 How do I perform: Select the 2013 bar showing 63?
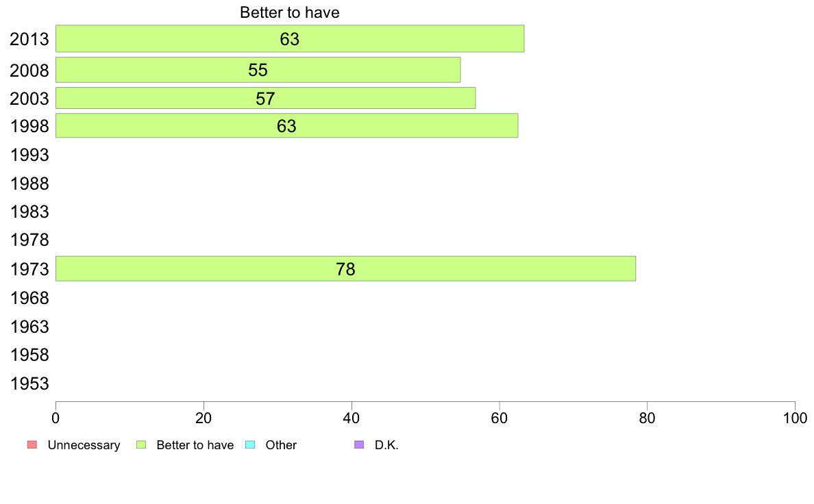coord(290,38)
